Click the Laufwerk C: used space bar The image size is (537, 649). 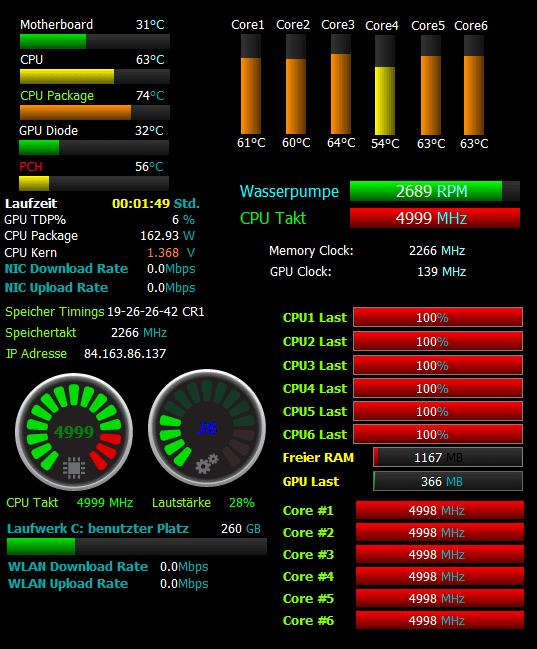(137, 546)
